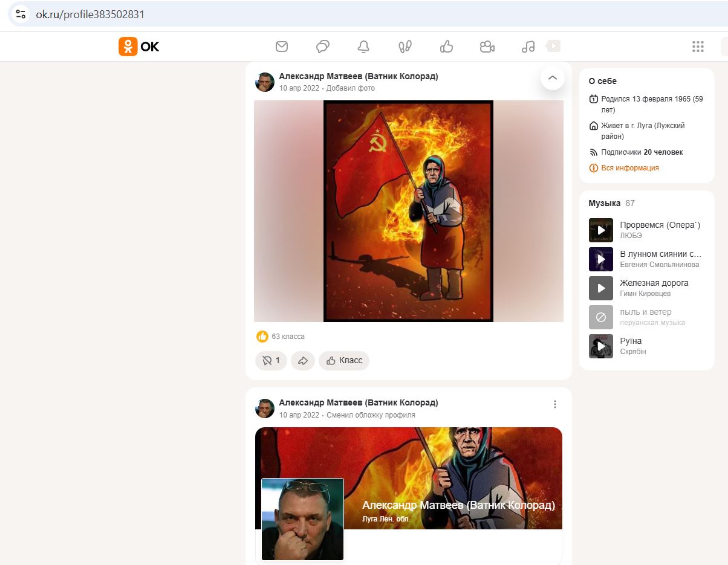The width and height of the screenshot is (728, 565).
Task: Open the profile photo on the cover
Action: pos(302,519)
